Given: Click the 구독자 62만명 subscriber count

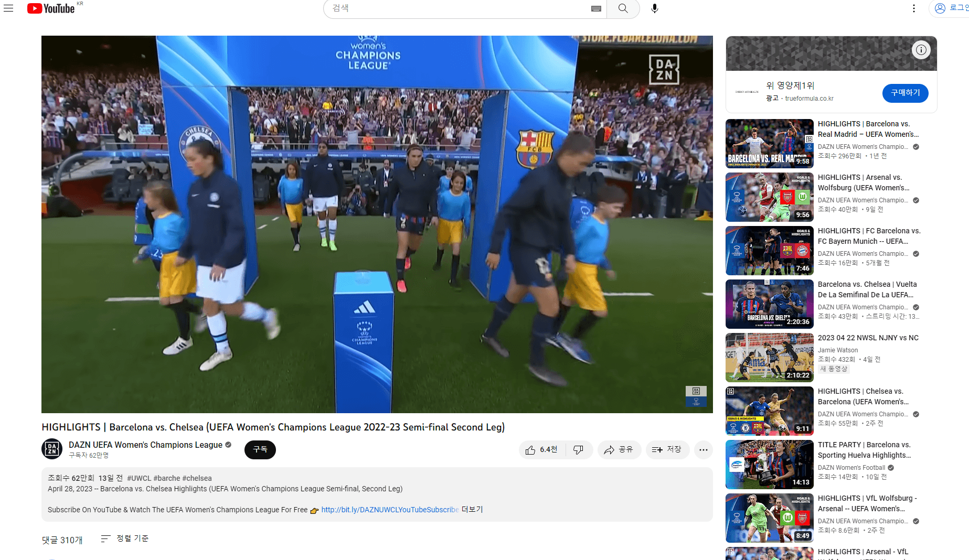Looking at the screenshot, I should pyautogui.click(x=89, y=456).
